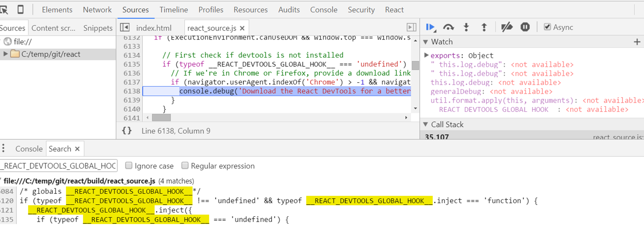Step out of current function
This screenshot has width=644, height=230.
pos(484,27)
